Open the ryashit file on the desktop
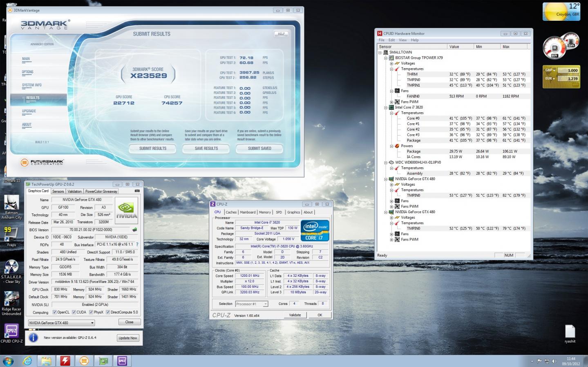Image resolution: width=588 pixels, height=367 pixels. tap(570, 334)
